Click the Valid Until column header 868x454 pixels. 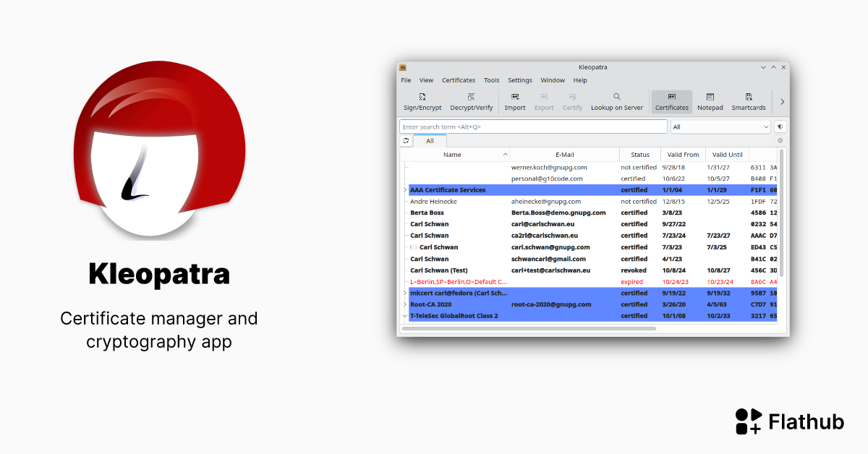(727, 155)
